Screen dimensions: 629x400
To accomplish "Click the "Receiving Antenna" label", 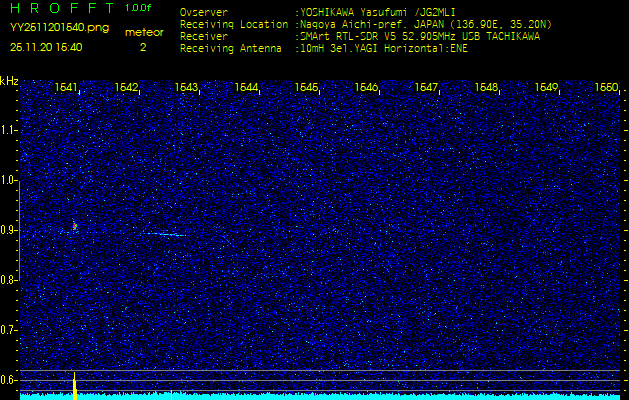I will [231, 49].
